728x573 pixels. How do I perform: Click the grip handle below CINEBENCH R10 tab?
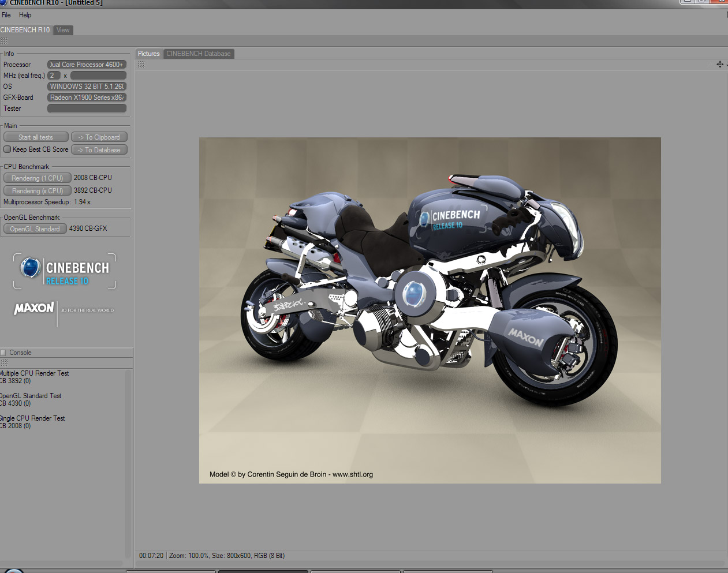[x=3, y=41]
